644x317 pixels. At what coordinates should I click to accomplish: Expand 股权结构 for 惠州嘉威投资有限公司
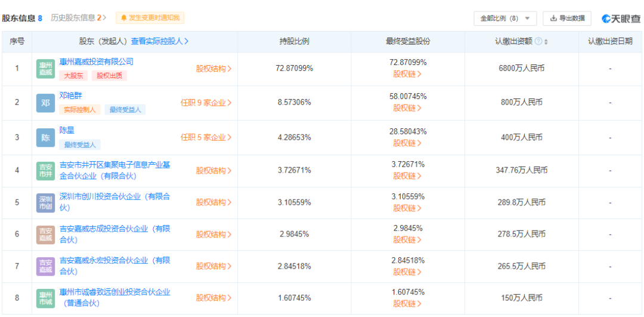pyautogui.click(x=213, y=69)
